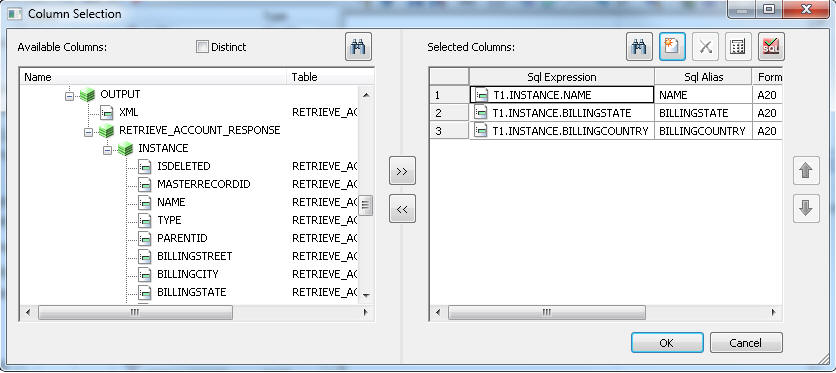Click the BILLINGSTATE alias cell
This screenshot has height=373, width=836.
click(x=703, y=113)
